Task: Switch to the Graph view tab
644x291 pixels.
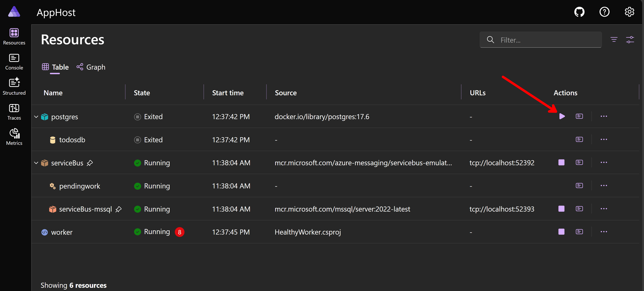Action: pyautogui.click(x=91, y=67)
